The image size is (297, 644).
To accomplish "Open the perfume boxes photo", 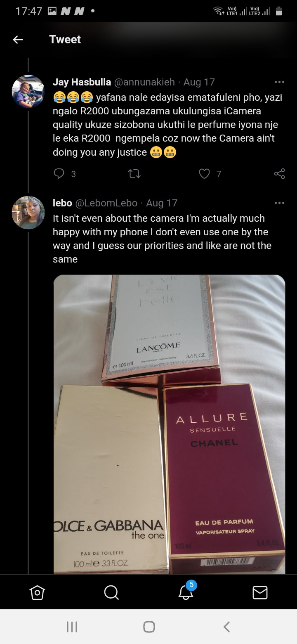I will (169, 424).
